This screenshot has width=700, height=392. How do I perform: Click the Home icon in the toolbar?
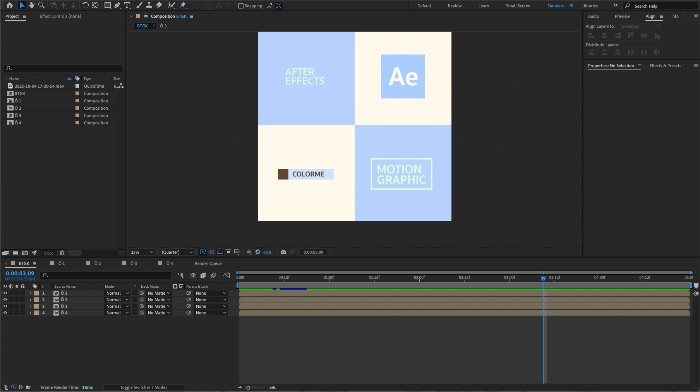9,5
